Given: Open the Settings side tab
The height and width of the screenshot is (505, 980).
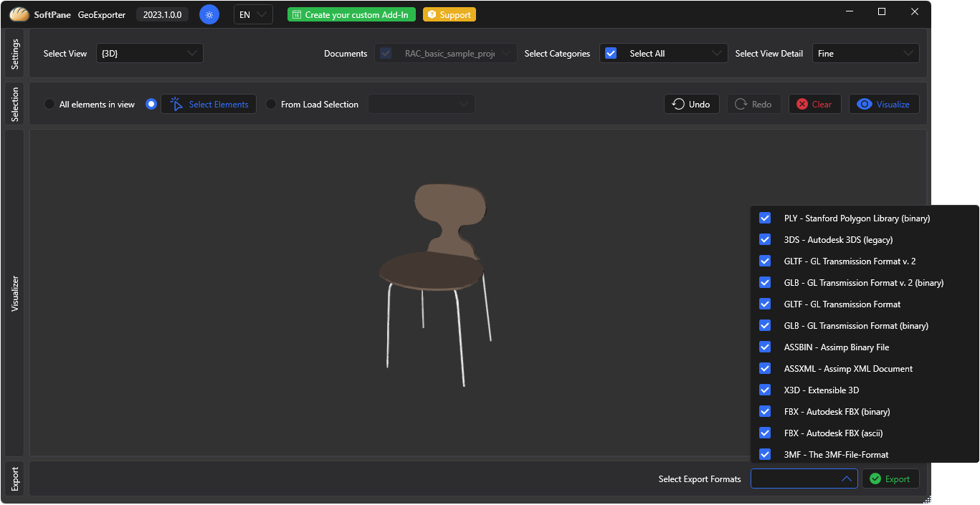Looking at the screenshot, I should pos(15,54).
